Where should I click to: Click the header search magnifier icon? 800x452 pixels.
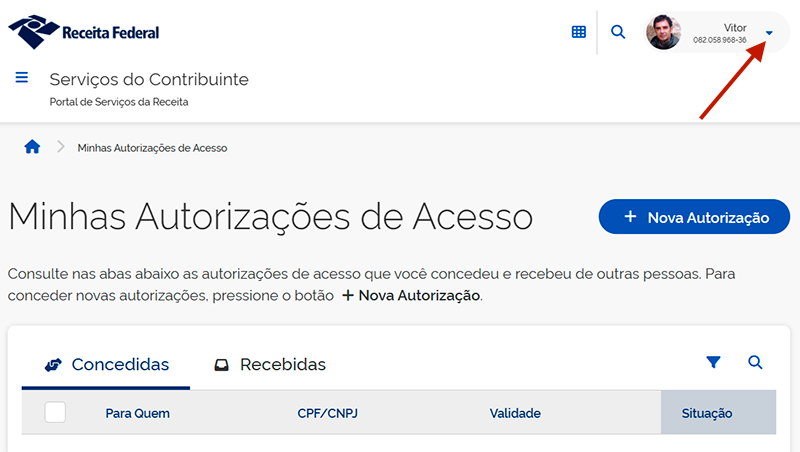[x=618, y=32]
